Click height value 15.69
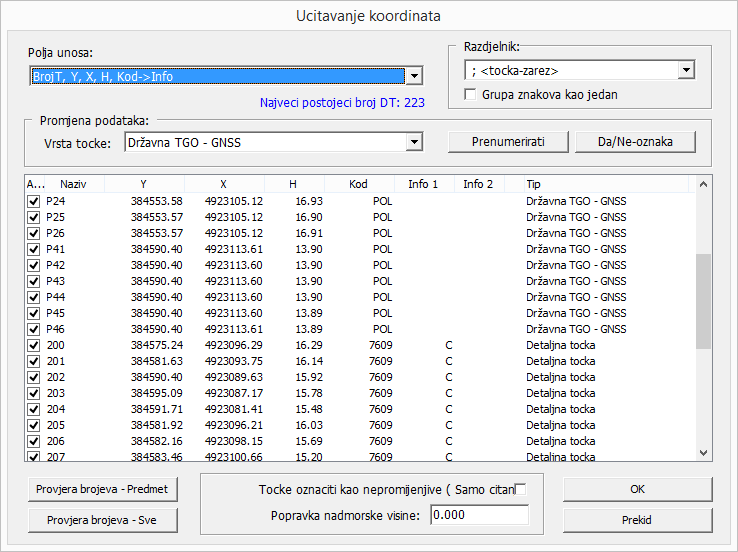 [309, 441]
